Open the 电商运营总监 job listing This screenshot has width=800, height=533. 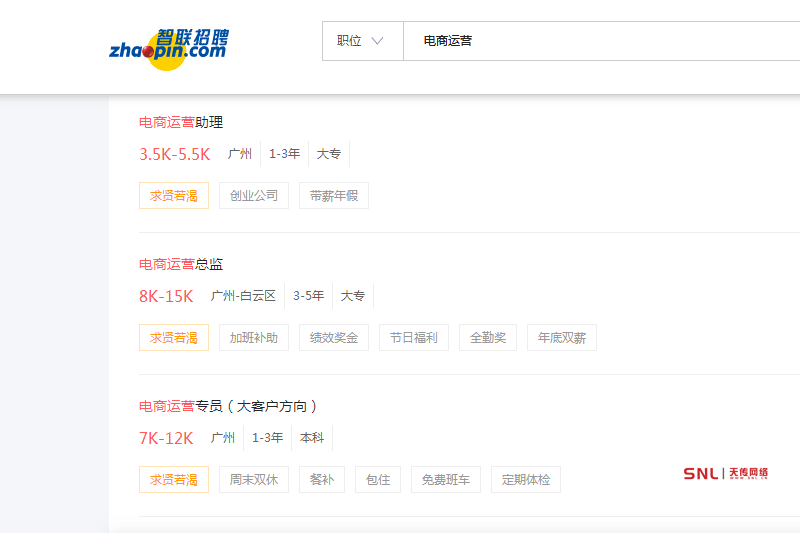click(x=181, y=264)
